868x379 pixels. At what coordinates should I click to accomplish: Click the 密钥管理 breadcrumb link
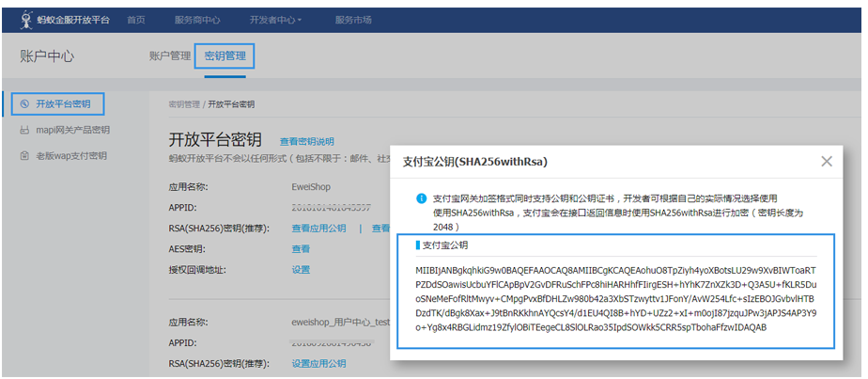coord(184,104)
